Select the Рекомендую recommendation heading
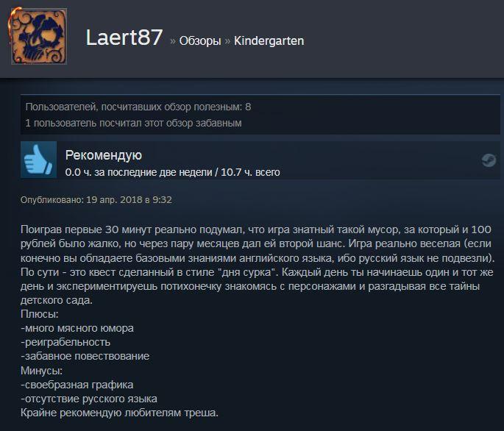504x431 pixels. (x=104, y=155)
